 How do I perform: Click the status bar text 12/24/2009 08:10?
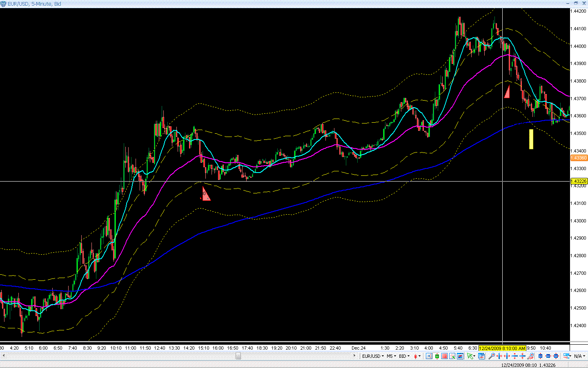point(519,365)
